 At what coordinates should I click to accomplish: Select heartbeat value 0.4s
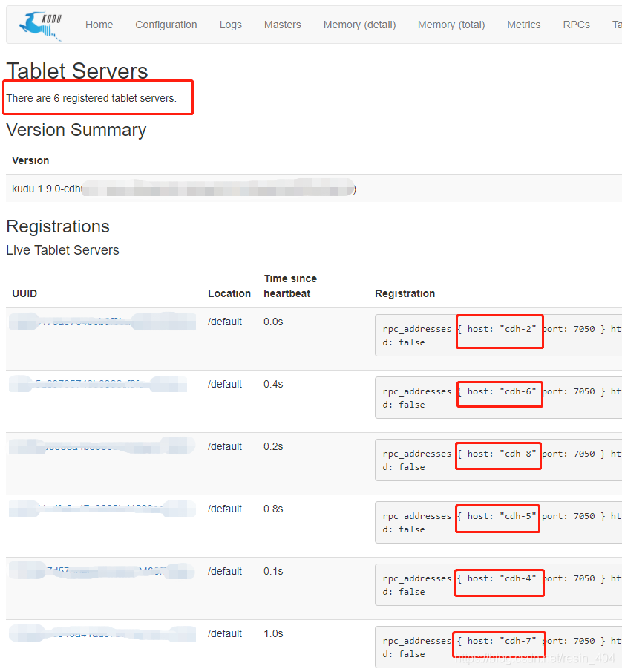(x=273, y=384)
